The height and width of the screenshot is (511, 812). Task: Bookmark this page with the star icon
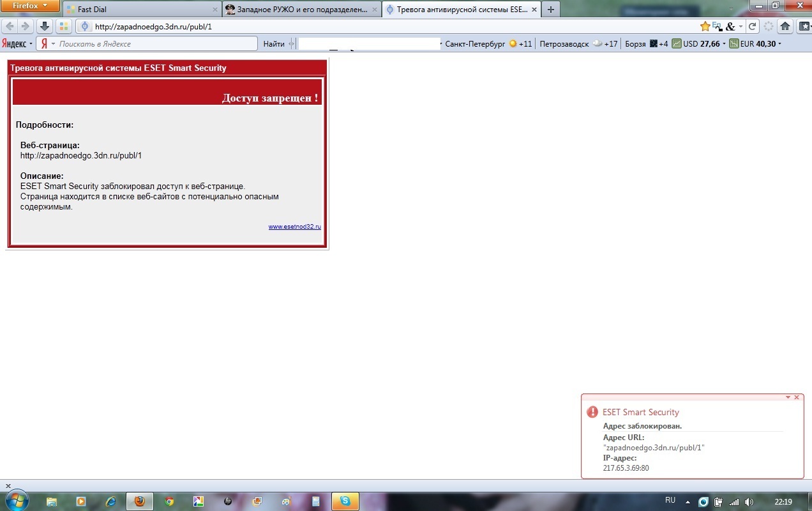(705, 26)
